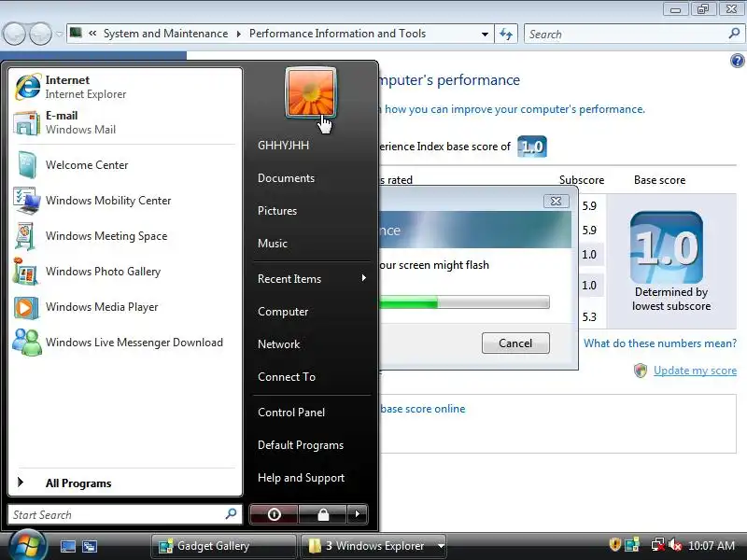Click Performance Information and Tools breadcrumb
The image size is (747, 560).
pos(337,34)
